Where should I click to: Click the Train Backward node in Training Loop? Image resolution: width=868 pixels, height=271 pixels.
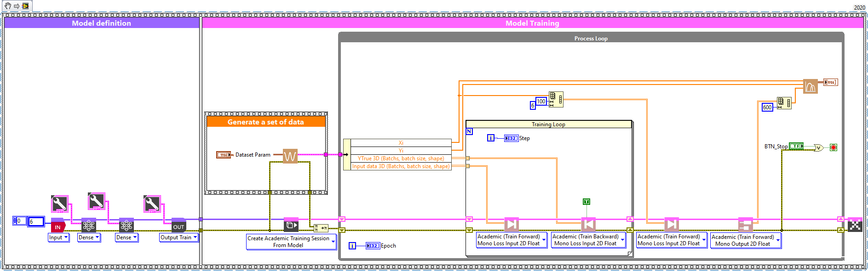click(588, 225)
